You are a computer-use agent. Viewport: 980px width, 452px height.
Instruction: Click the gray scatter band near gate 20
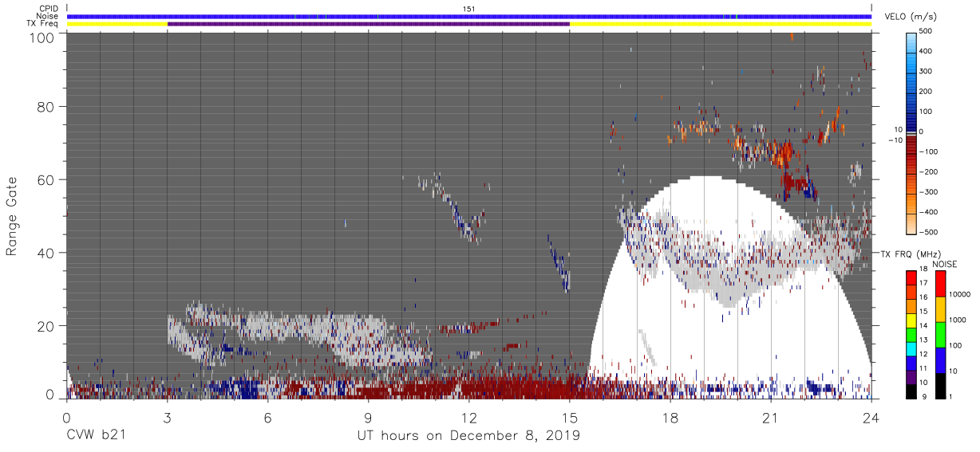pyautogui.click(x=299, y=335)
